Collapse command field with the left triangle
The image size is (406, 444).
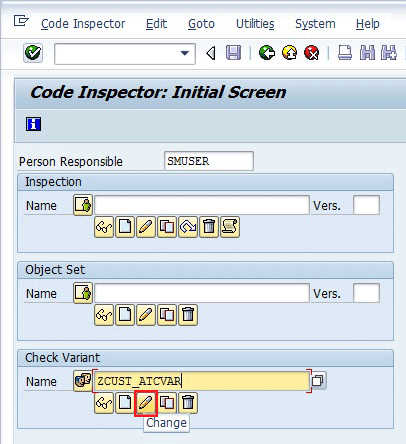pyautogui.click(x=211, y=53)
